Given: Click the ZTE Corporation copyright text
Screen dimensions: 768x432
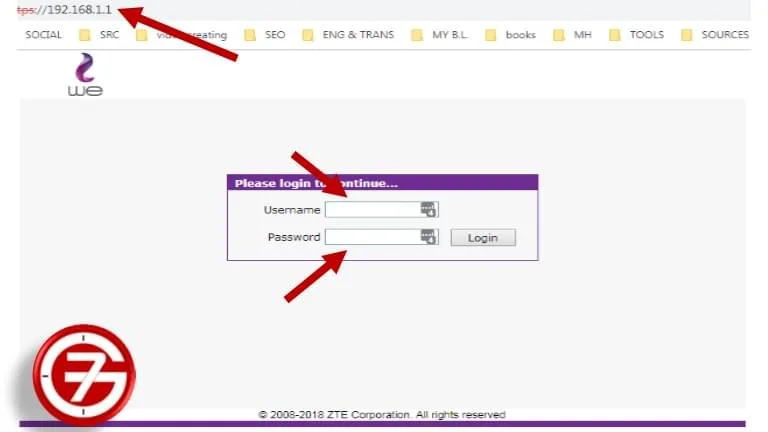Looking at the screenshot, I should (382, 415).
